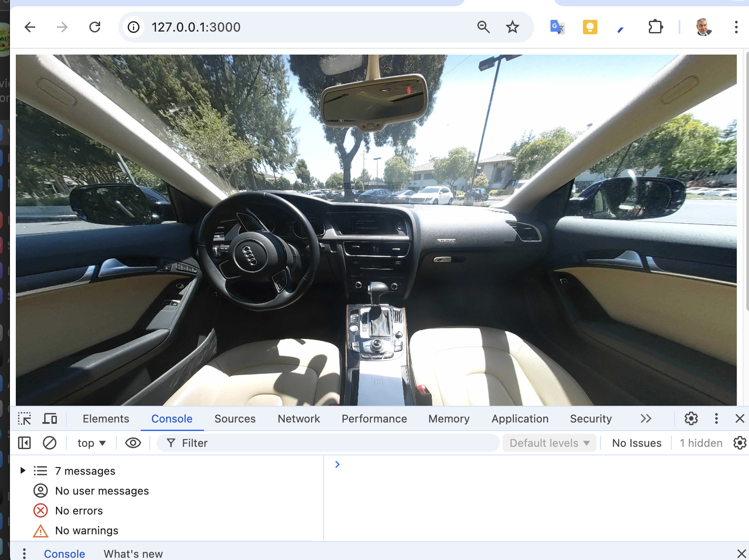The width and height of the screenshot is (749, 560).
Task: Select the No warnings filter
Action: (x=167, y=531)
